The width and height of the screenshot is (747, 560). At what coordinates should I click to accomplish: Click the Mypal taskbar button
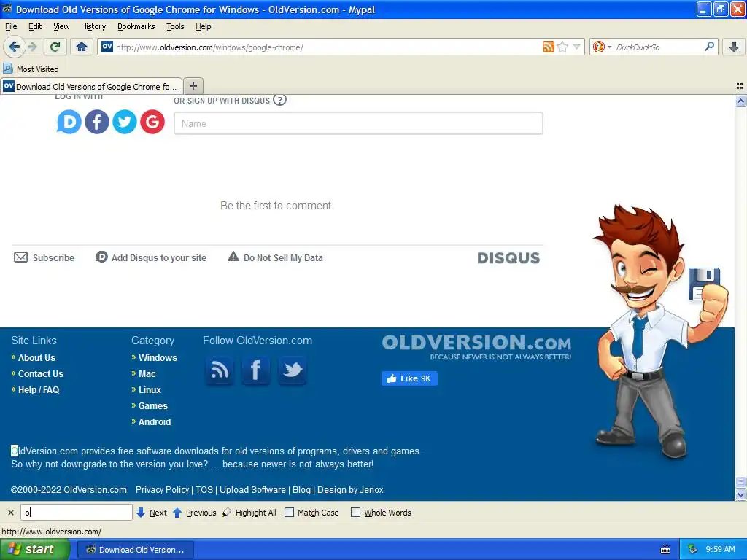(135, 550)
